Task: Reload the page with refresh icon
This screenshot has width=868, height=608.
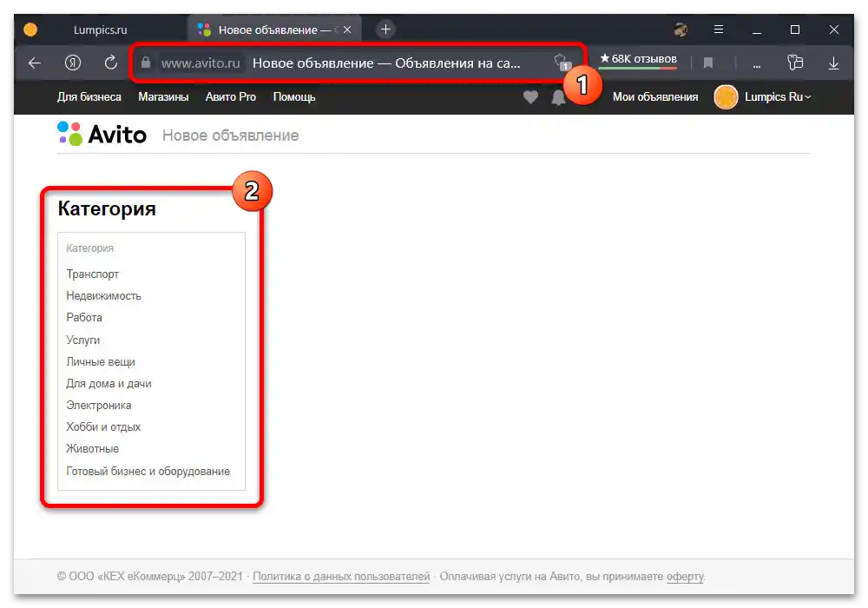Action: pyautogui.click(x=111, y=63)
